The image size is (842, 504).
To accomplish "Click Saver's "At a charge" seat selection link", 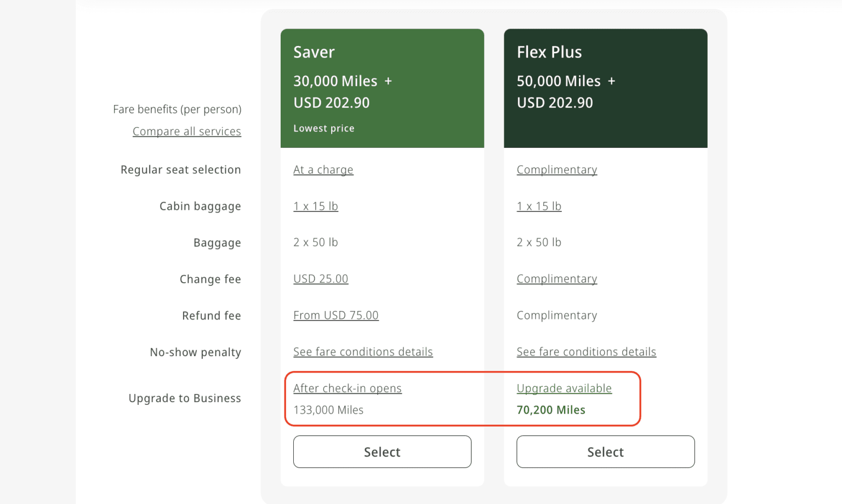I will click(x=323, y=170).
